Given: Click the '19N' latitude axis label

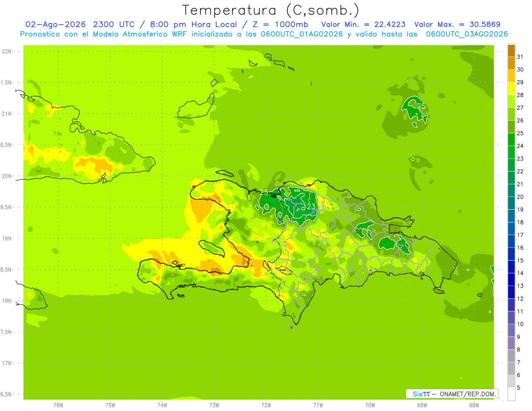Looking at the screenshot, I should (x=7, y=239).
